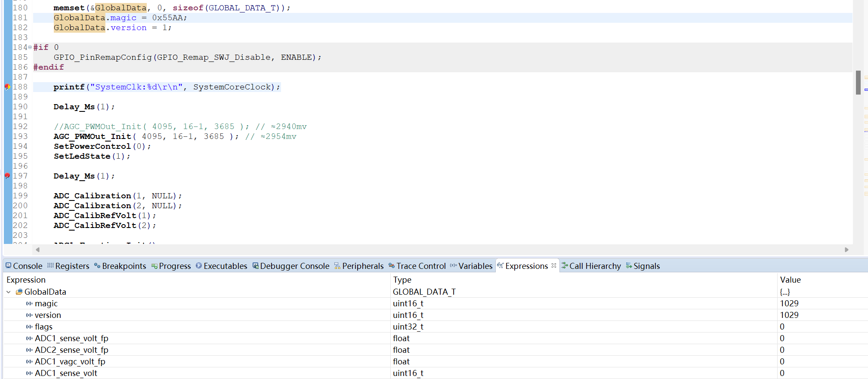Switch to the Progress tab
868x379 pixels.
[171, 266]
